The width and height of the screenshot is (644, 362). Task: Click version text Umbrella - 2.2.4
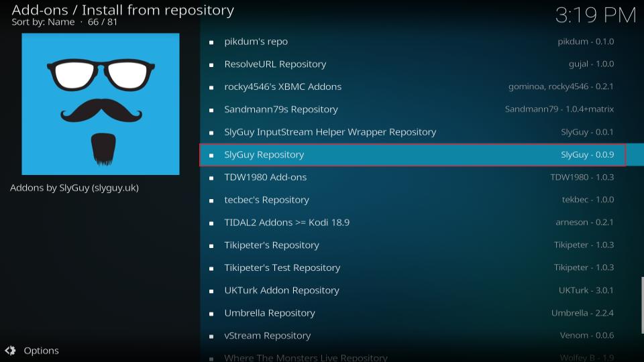(x=582, y=313)
